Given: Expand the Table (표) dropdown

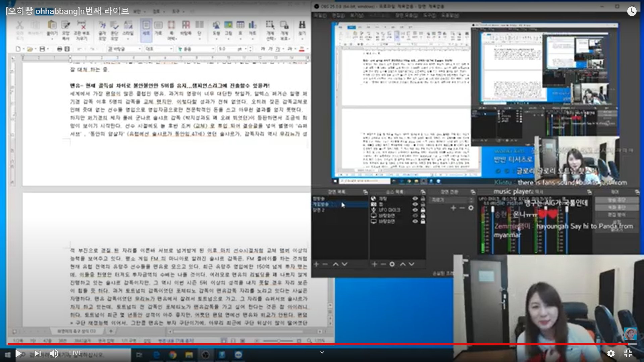Looking at the screenshot, I should (x=240, y=39).
